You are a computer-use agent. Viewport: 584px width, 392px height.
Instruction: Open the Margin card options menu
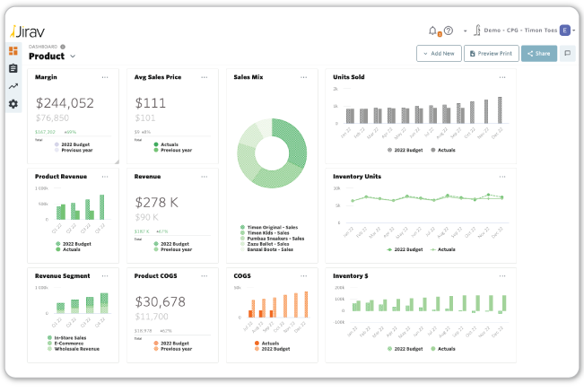[105, 77]
